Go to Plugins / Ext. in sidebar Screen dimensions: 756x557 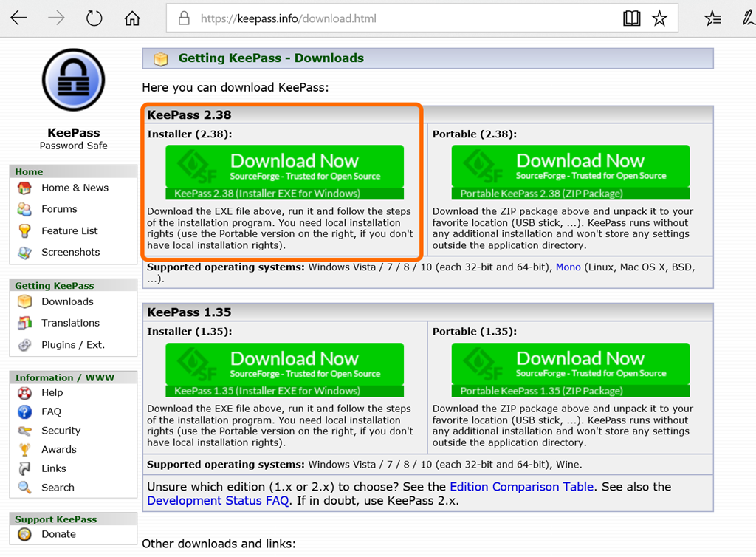point(73,344)
